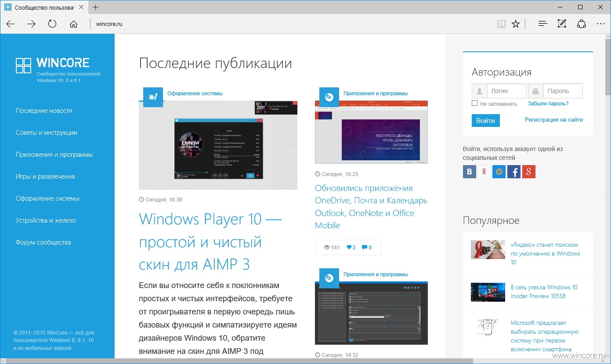The height and width of the screenshot is (364, 611).
Task: Click inside the 'Пароль' input field
Action: tap(563, 91)
